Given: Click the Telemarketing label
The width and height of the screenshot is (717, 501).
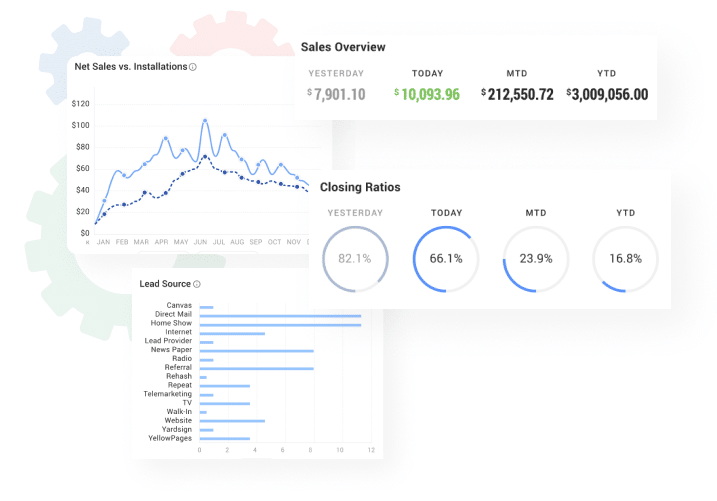Looking at the screenshot, I should [168, 394].
